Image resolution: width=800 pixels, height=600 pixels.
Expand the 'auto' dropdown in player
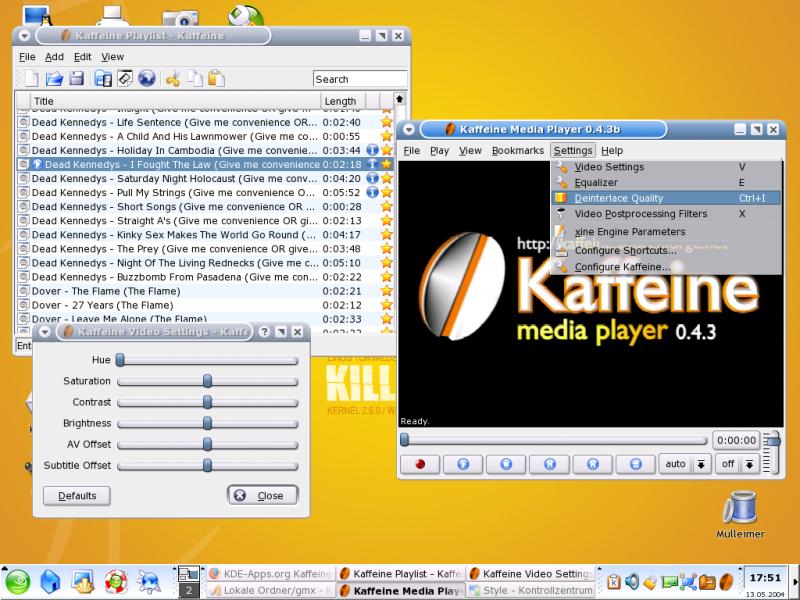(701, 464)
